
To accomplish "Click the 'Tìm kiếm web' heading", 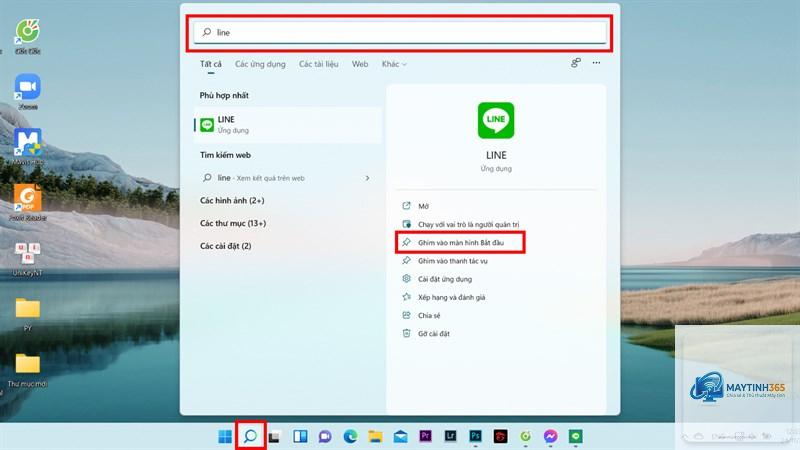I will [x=225, y=155].
